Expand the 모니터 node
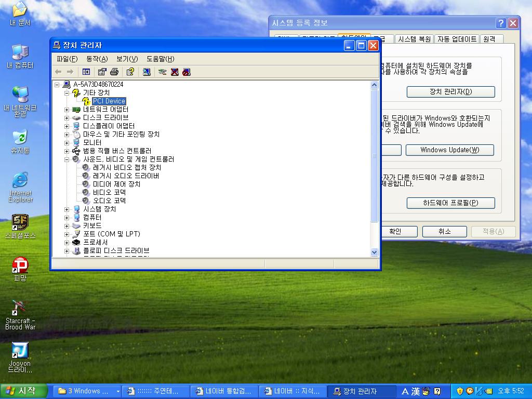Screen dimensions: 532x399 (x=67, y=143)
